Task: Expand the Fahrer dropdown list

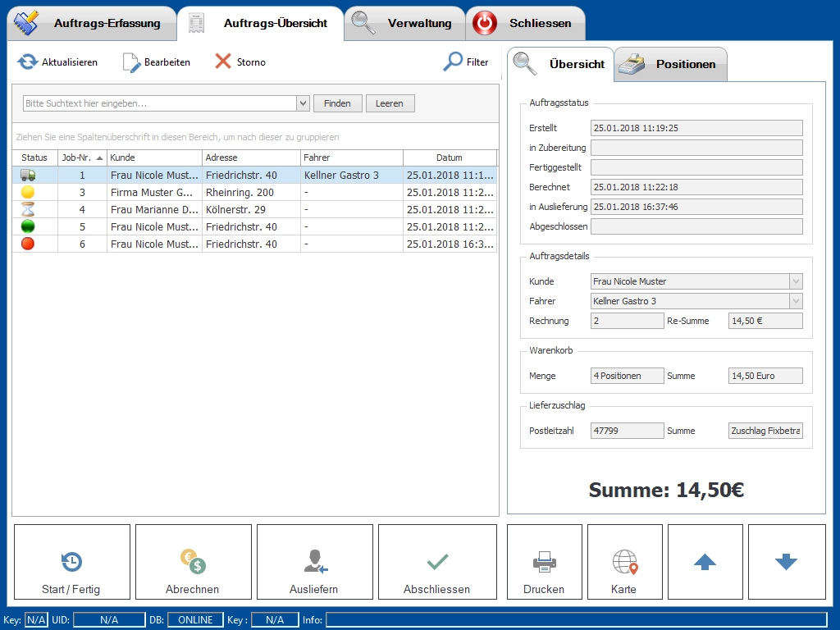Action: click(x=795, y=301)
